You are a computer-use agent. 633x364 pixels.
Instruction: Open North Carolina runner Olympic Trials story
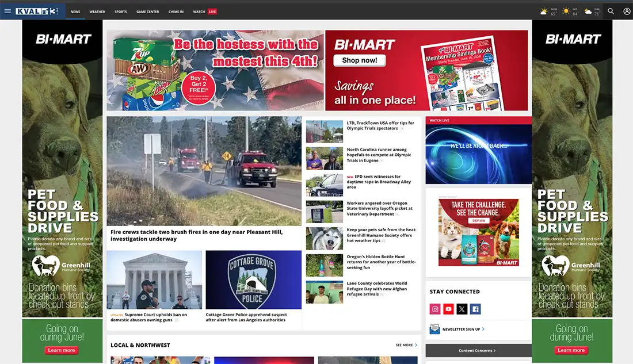379,155
